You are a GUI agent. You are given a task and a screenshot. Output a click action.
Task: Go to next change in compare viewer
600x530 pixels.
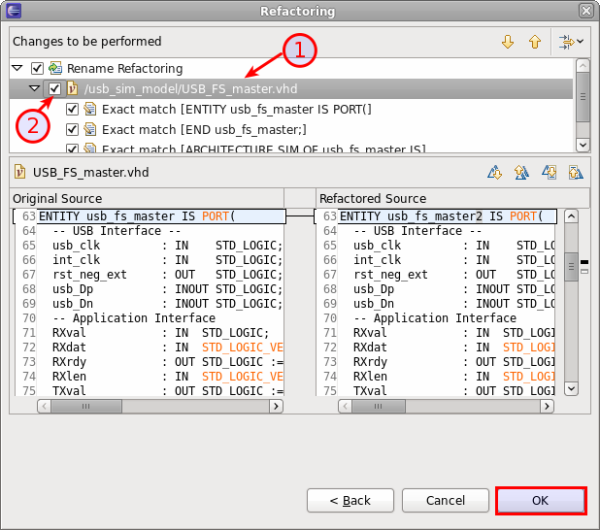(549, 173)
